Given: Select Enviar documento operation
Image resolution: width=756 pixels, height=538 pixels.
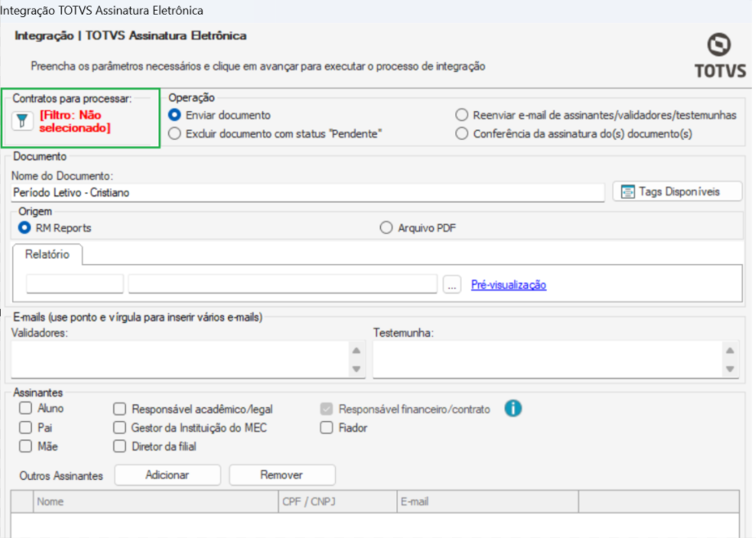Looking at the screenshot, I should click(x=175, y=115).
